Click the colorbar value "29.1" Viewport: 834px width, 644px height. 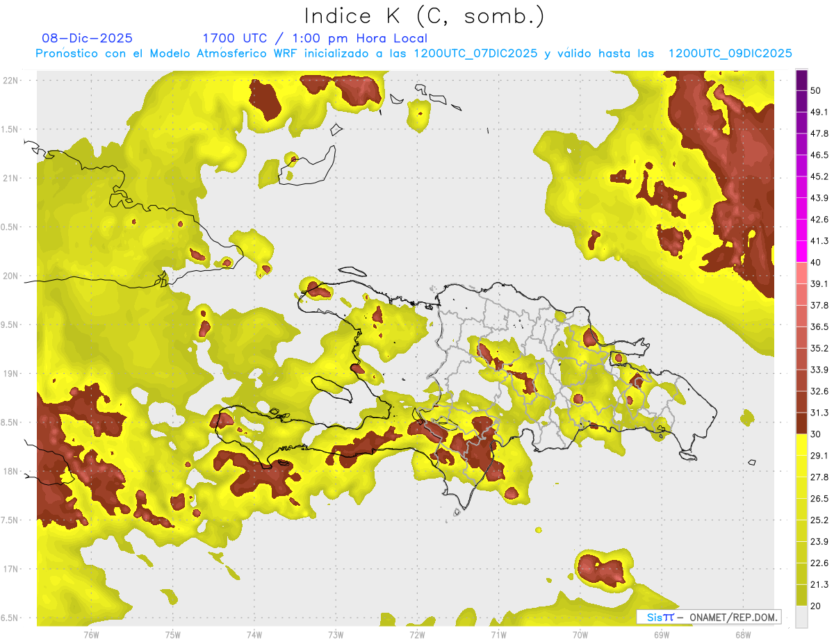coord(819,456)
